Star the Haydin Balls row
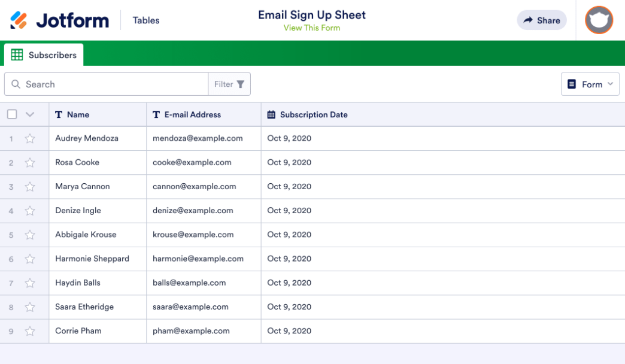 point(30,283)
